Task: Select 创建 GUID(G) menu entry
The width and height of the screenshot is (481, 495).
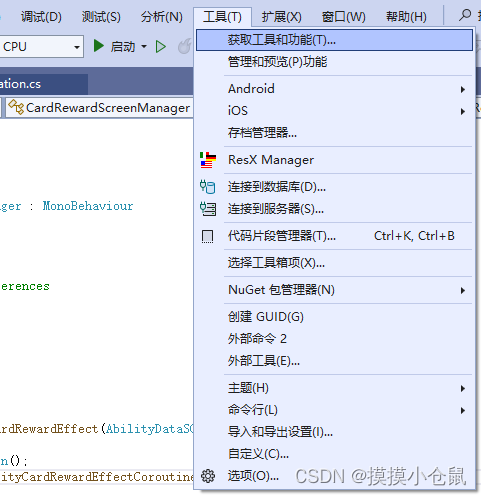Action: [x=334, y=317]
